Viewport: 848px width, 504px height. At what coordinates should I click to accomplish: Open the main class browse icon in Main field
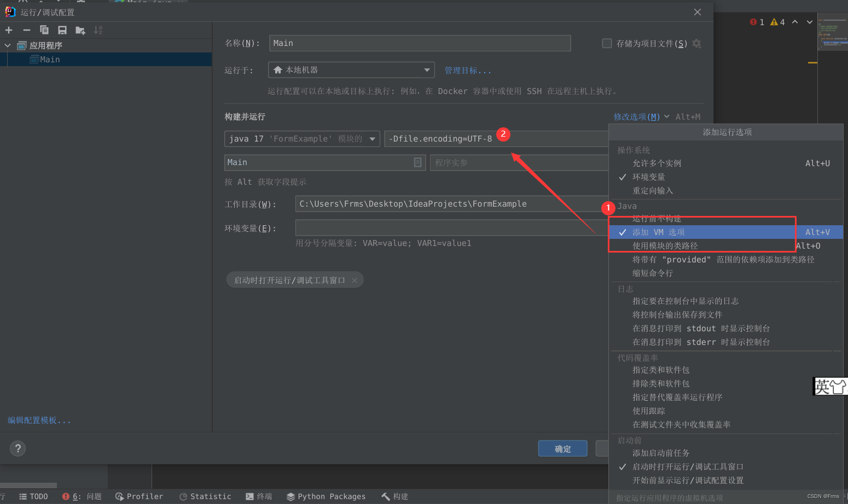tap(417, 162)
